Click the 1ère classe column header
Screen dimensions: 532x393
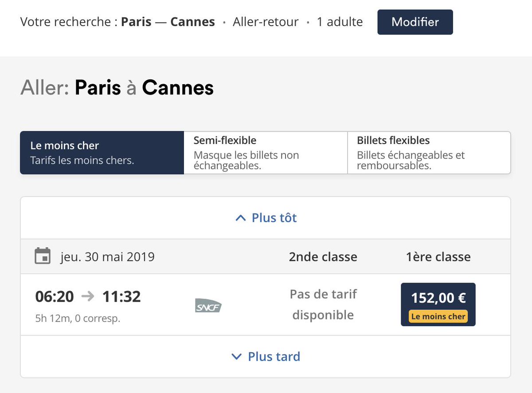pos(438,257)
